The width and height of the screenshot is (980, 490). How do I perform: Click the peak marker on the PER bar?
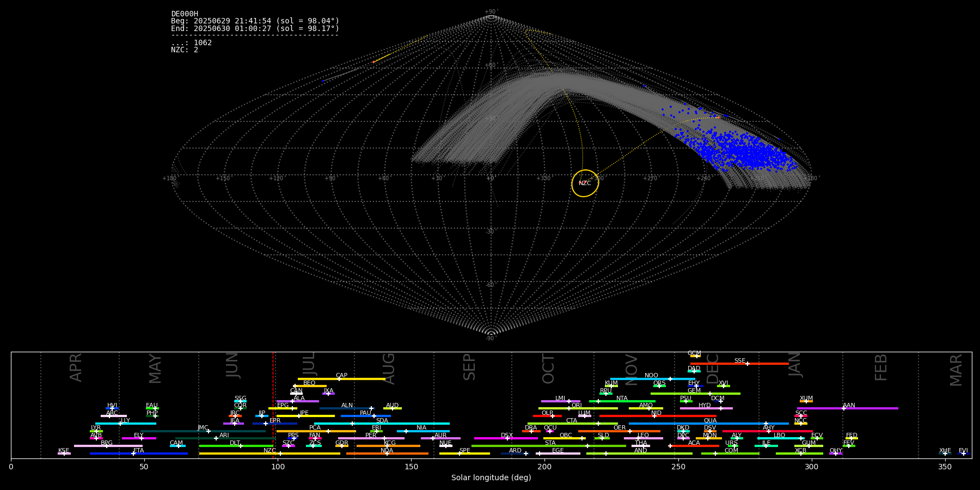click(x=384, y=438)
